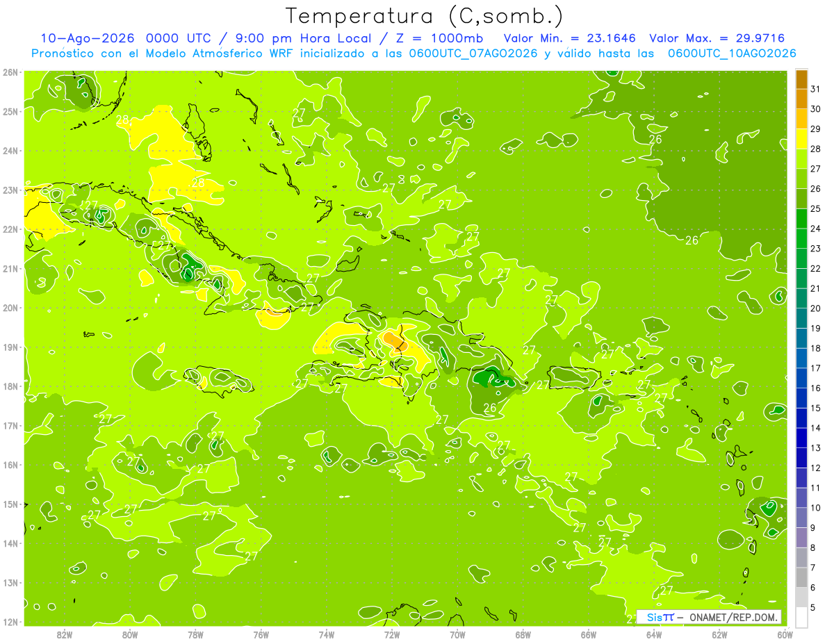Click the longitude label '74W'

point(327,634)
